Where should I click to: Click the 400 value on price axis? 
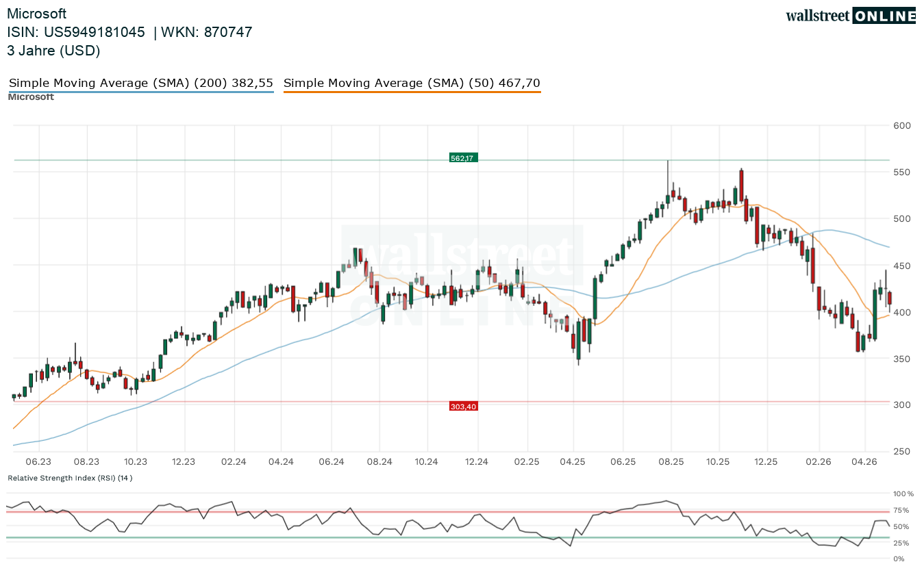click(902, 312)
